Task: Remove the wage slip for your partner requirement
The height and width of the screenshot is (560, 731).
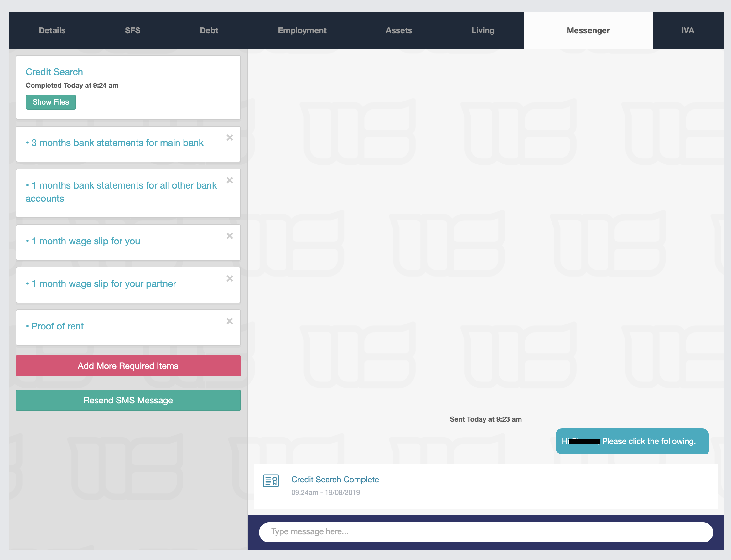Action: click(230, 279)
